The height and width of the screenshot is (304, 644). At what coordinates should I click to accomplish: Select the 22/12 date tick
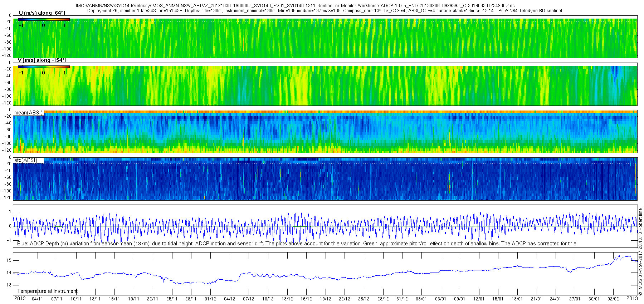pyautogui.click(x=345, y=299)
